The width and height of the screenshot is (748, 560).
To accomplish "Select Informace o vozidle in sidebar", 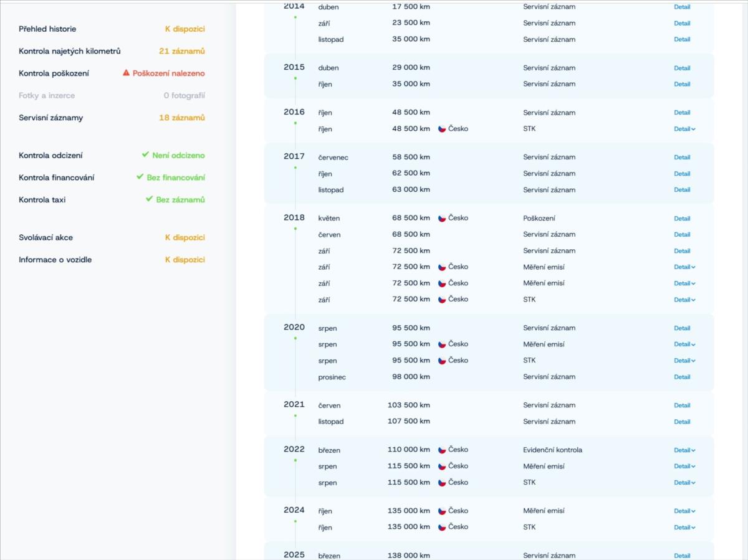I will (x=55, y=260).
